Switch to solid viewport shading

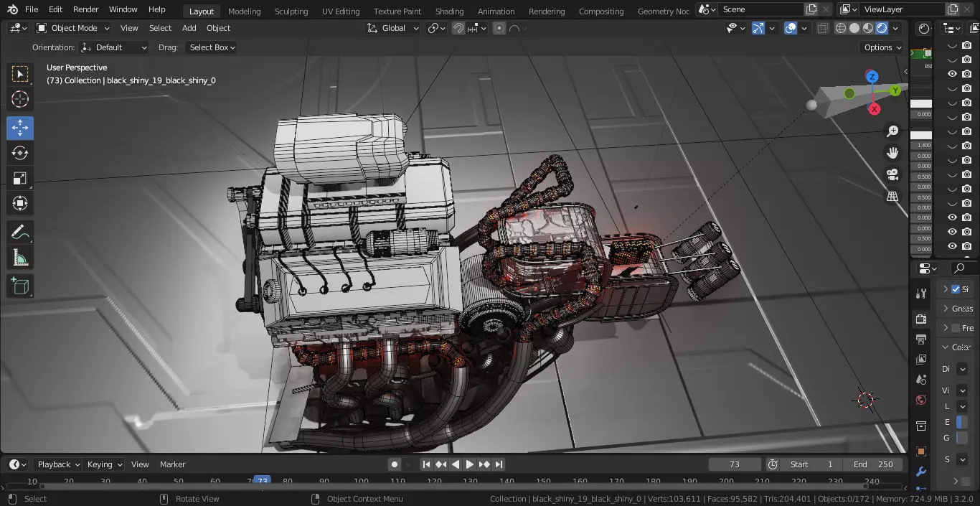pos(854,28)
